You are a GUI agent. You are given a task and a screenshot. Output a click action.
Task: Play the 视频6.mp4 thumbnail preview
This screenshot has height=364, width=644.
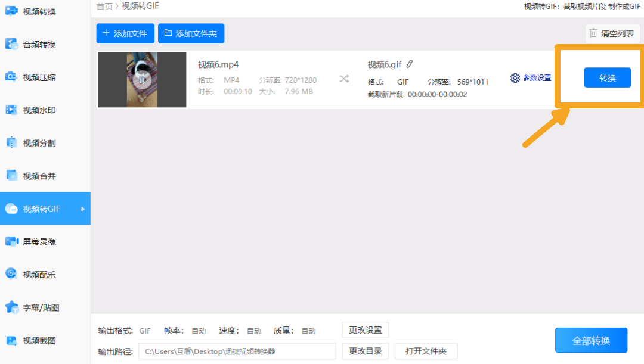point(142,80)
